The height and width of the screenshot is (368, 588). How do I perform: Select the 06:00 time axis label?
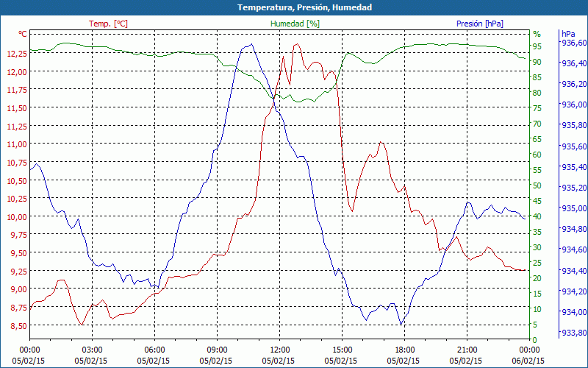[155, 350]
